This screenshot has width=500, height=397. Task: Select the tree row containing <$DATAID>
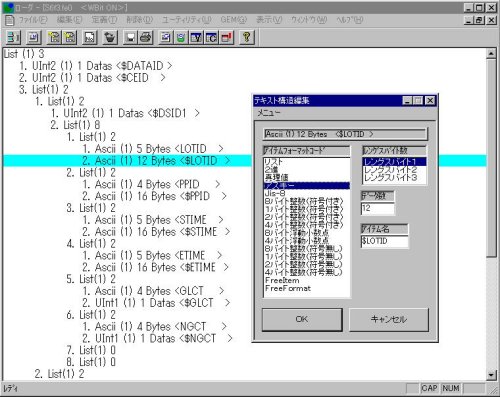96,66
